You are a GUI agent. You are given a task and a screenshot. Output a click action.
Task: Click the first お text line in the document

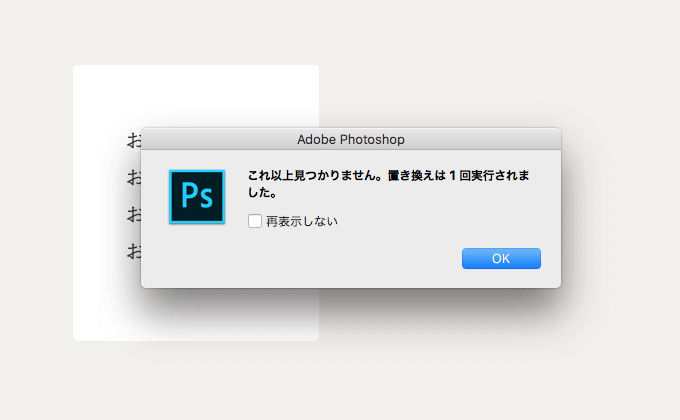134,140
